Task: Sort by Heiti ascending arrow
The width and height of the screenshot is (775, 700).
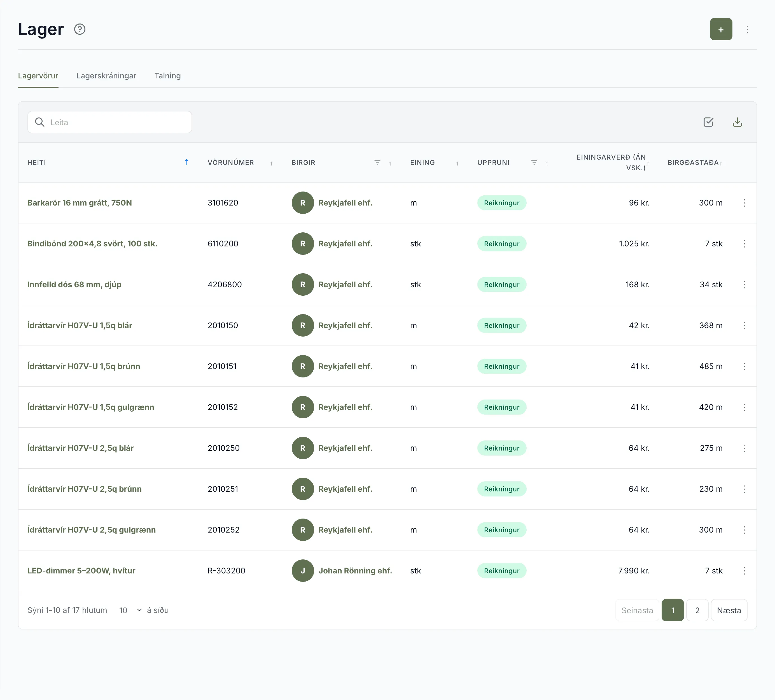Action: coord(186,162)
